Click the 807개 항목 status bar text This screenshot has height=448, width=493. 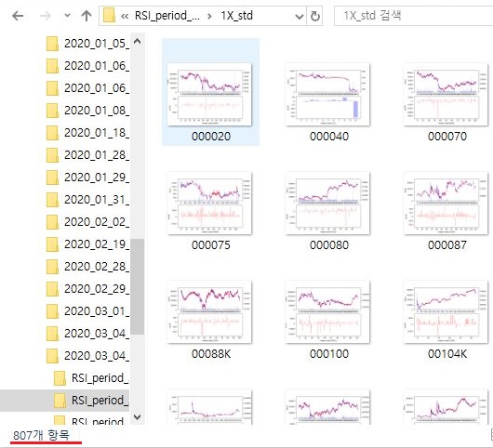click(x=41, y=435)
